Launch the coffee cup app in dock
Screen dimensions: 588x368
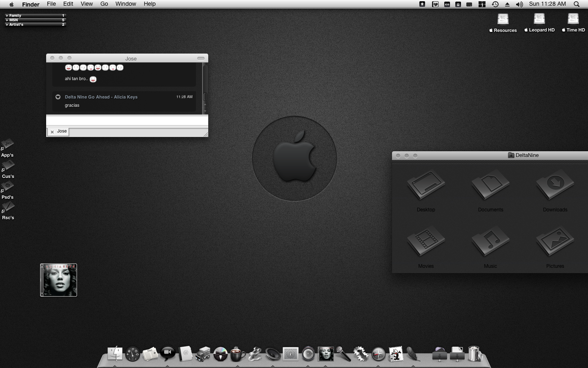click(x=238, y=354)
